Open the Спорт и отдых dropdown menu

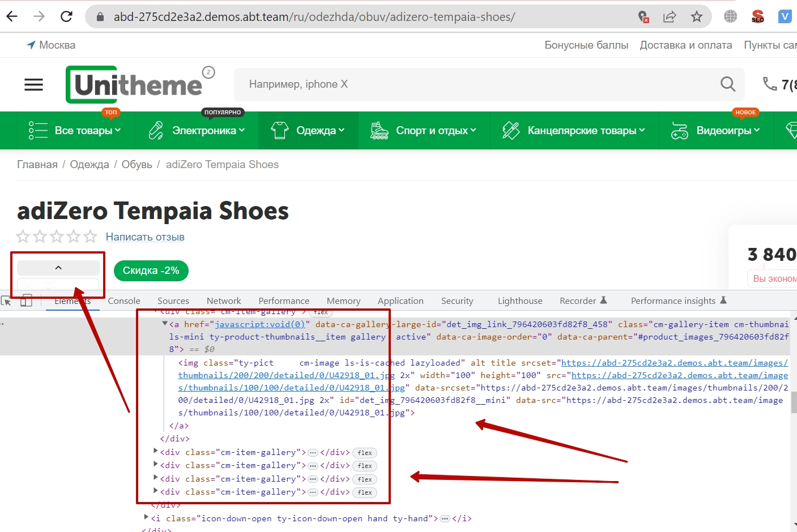[x=424, y=131]
